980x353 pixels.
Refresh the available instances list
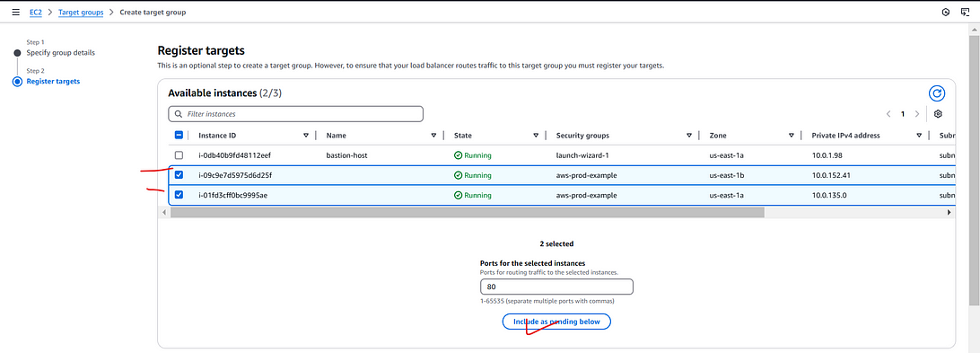click(936, 93)
